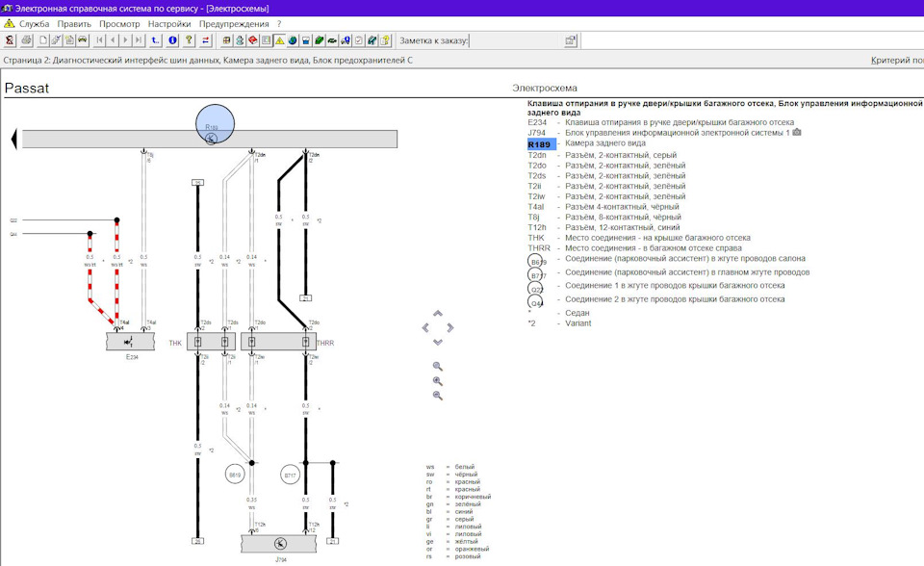
Task: Click T4al legend entry
Action: click(x=536, y=207)
